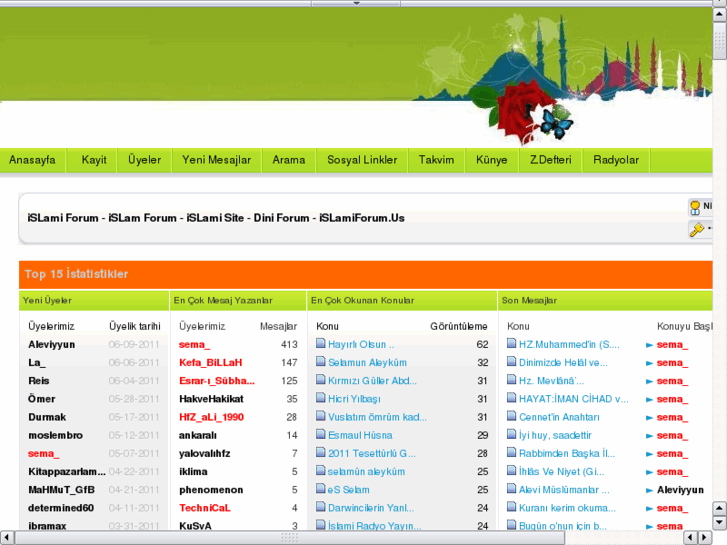
Task: Click arrow icon before Aleviyyun in Son Mesajlar
Action: coord(650,490)
